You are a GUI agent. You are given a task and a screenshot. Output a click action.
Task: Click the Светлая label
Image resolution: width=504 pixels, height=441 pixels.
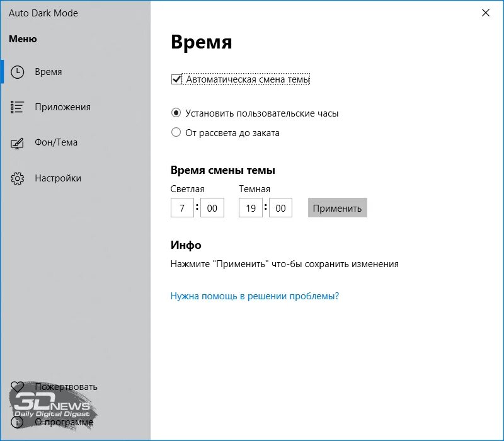pos(187,188)
